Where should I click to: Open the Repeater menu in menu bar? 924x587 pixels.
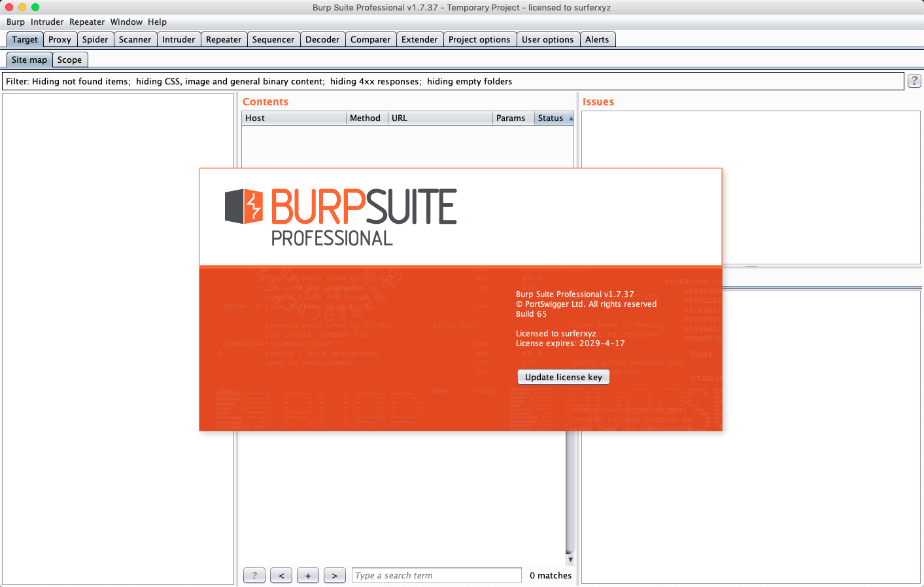point(87,22)
